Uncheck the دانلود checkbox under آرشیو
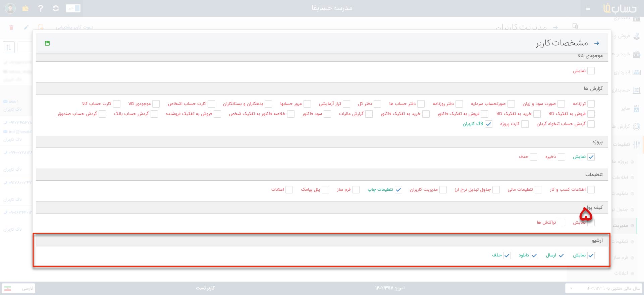 pyautogui.click(x=534, y=255)
